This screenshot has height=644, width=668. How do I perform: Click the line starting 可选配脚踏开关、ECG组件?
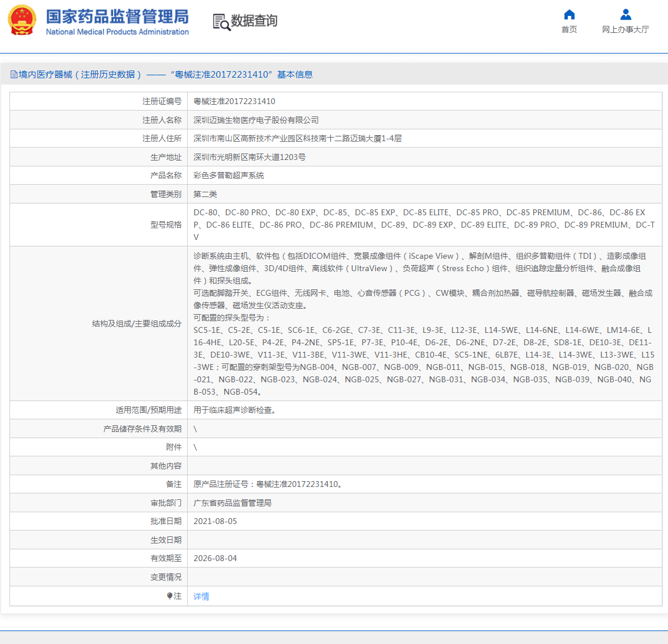point(423,293)
